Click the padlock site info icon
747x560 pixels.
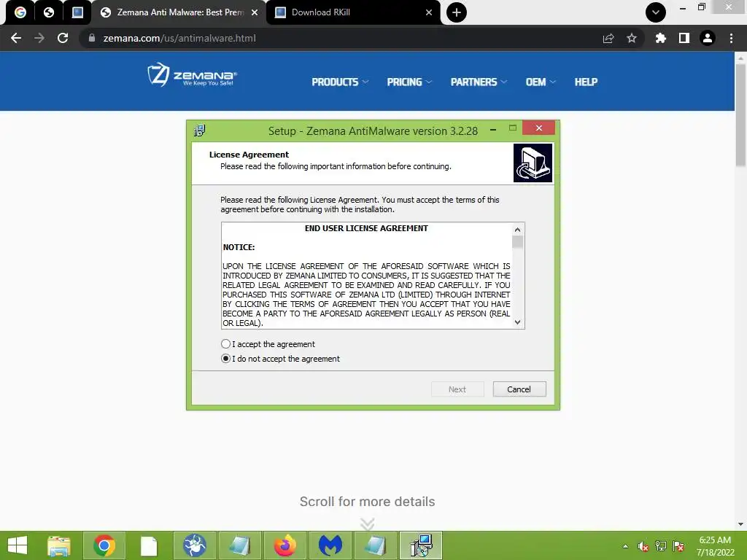(92, 38)
